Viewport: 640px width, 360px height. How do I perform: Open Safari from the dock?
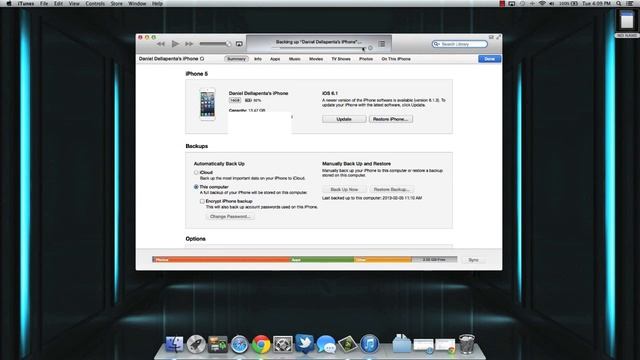pos(239,344)
